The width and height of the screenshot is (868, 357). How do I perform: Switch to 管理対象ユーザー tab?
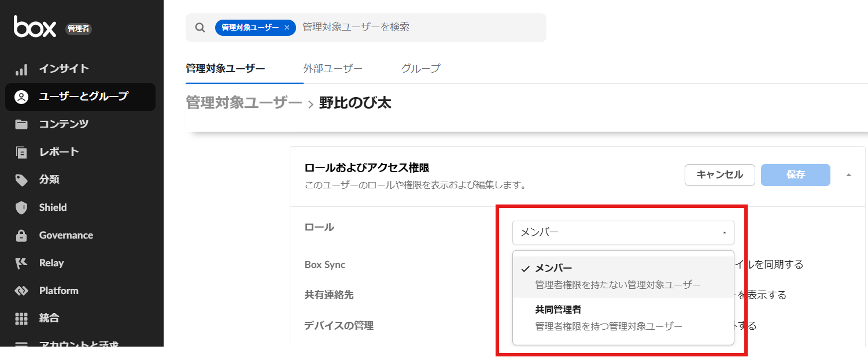(226, 69)
